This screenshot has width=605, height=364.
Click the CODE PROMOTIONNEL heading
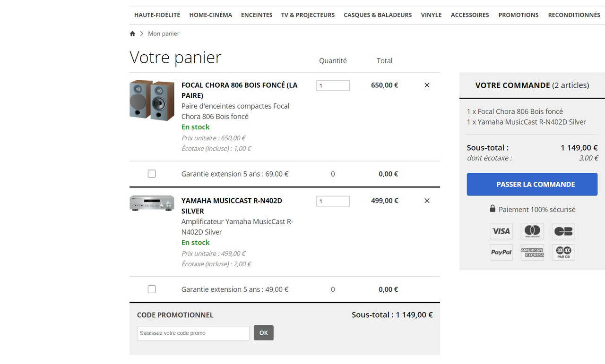(x=175, y=315)
